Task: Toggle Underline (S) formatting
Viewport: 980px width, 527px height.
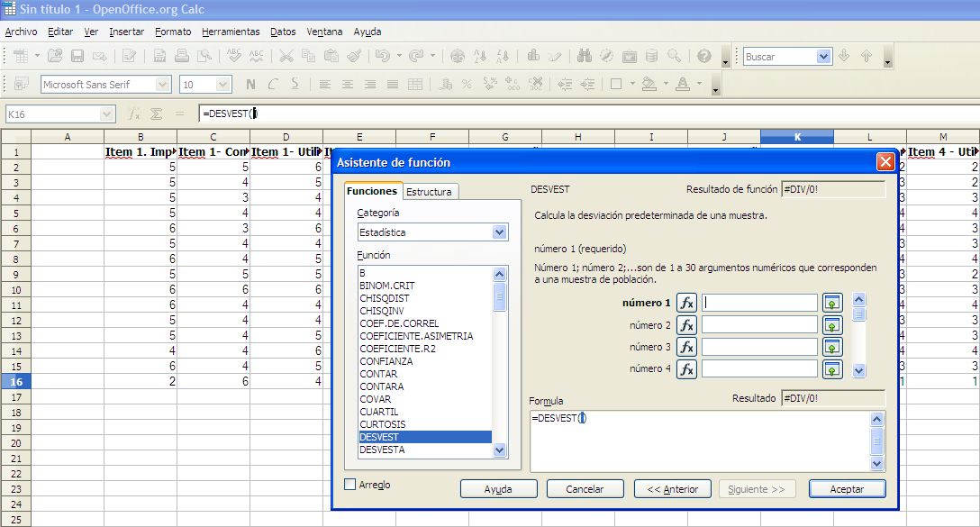Action: 295,85
